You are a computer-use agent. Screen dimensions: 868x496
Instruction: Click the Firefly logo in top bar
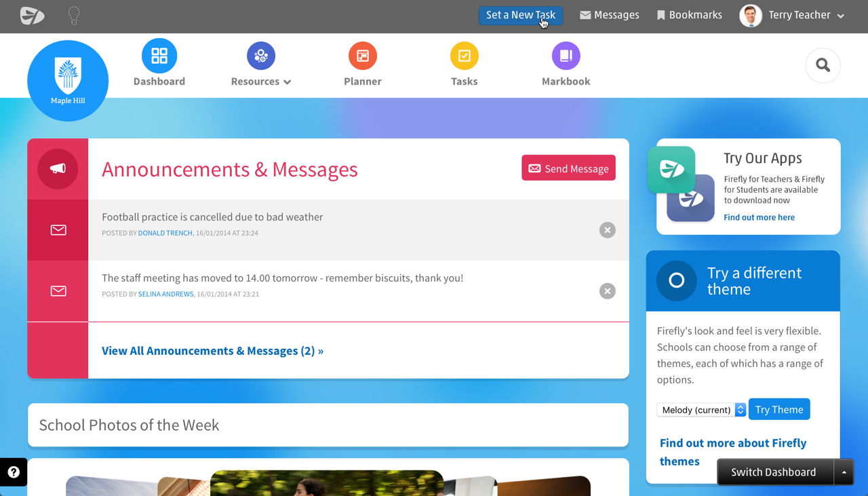[x=32, y=15]
